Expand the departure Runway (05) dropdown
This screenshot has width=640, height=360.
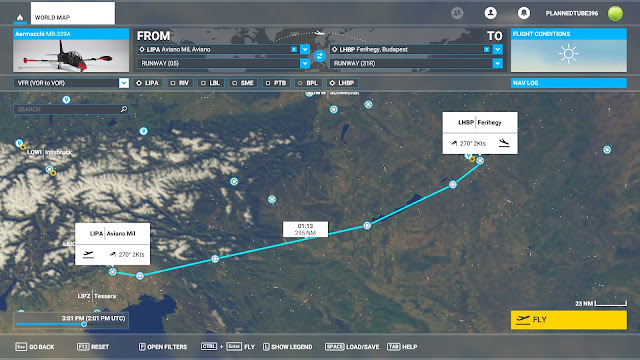click(x=305, y=63)
